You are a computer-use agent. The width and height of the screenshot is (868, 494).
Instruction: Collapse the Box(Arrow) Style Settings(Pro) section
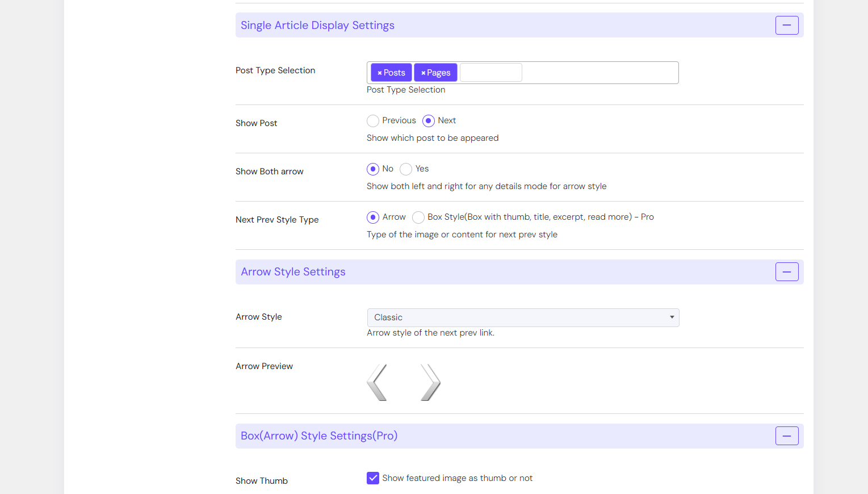point(787,436)
